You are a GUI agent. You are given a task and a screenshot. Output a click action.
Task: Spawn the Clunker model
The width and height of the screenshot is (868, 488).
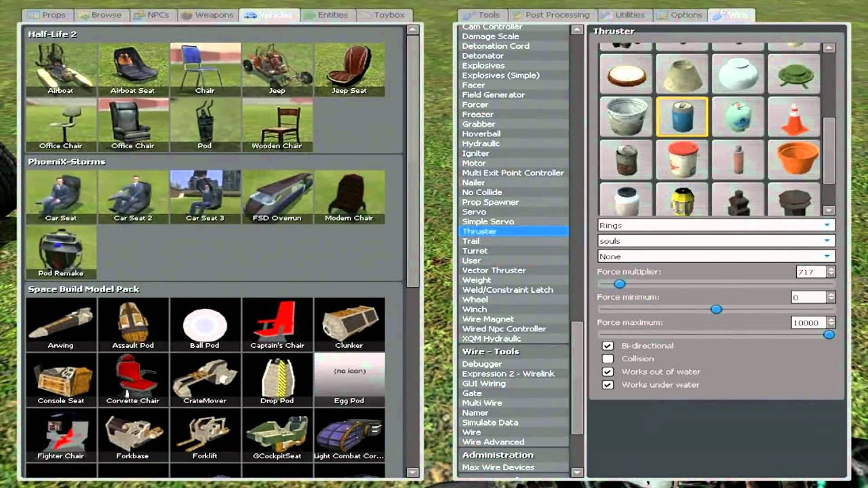tap(349, 324)
